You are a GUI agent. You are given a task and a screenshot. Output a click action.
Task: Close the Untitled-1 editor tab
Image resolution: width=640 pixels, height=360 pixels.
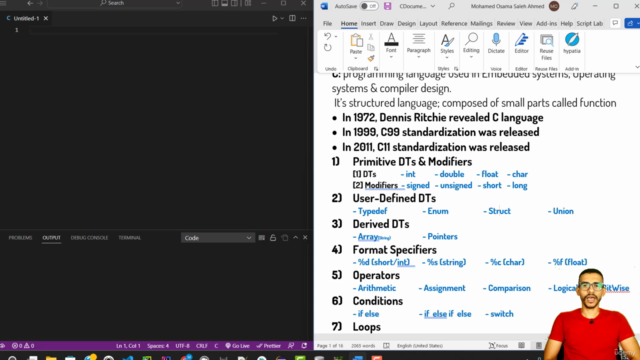(46, 18)
